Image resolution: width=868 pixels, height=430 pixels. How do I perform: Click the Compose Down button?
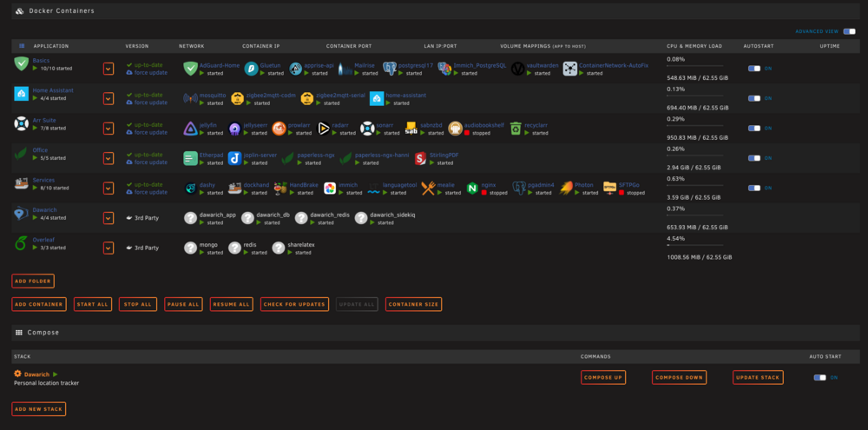pos(680,377)
